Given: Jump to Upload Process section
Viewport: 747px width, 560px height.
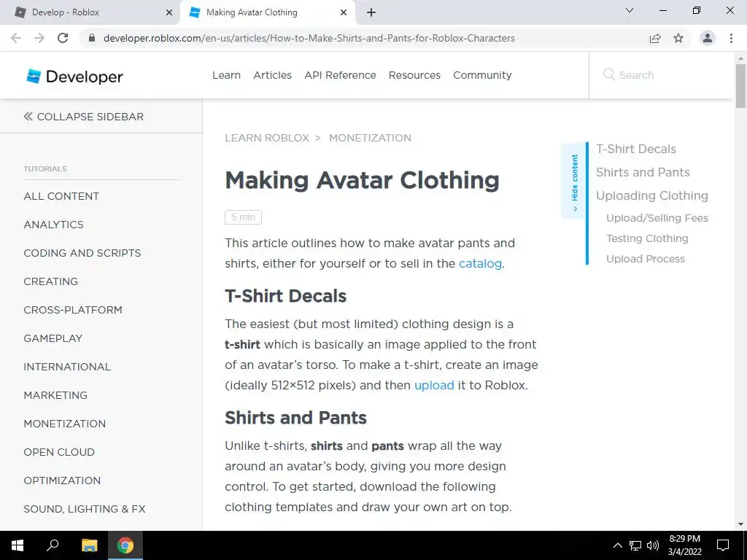Looking at the screenshot, I should [646, 259].
